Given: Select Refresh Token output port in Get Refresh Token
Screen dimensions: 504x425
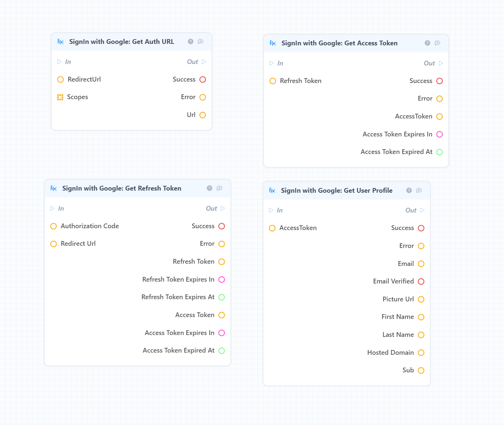Looking at the screenshot, I should point(221,262).
